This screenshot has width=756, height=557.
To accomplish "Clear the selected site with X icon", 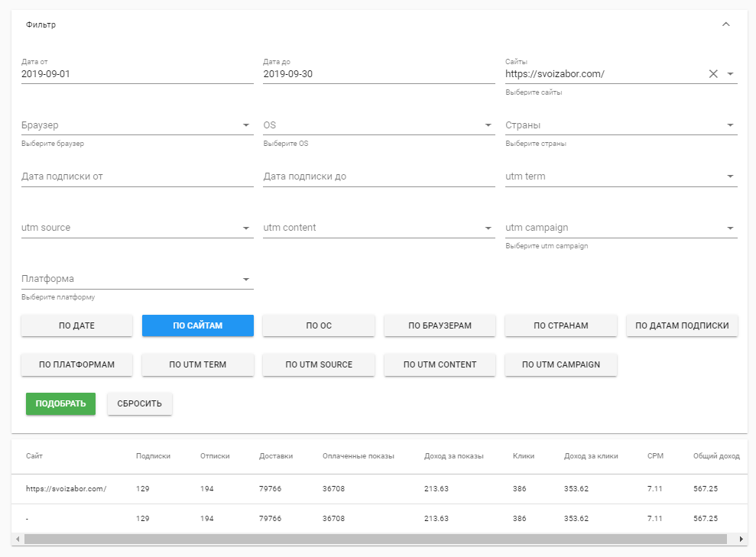I will point(713,74).
